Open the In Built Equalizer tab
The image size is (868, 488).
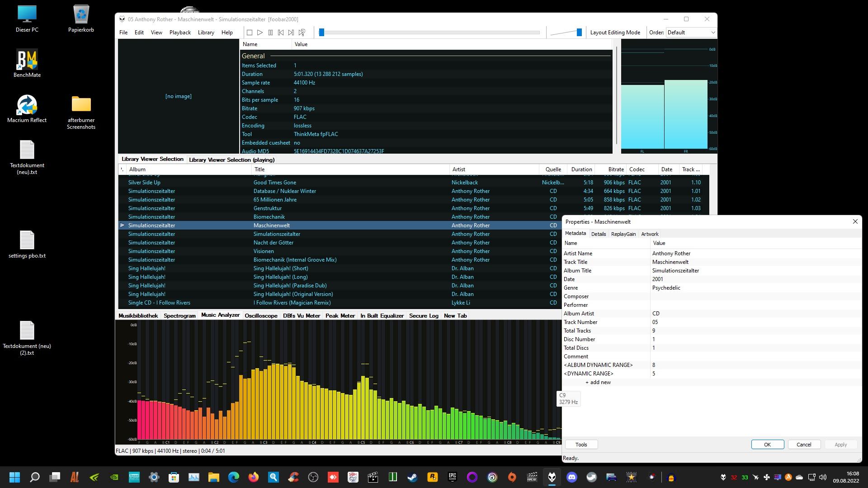[x=382, y=316]
